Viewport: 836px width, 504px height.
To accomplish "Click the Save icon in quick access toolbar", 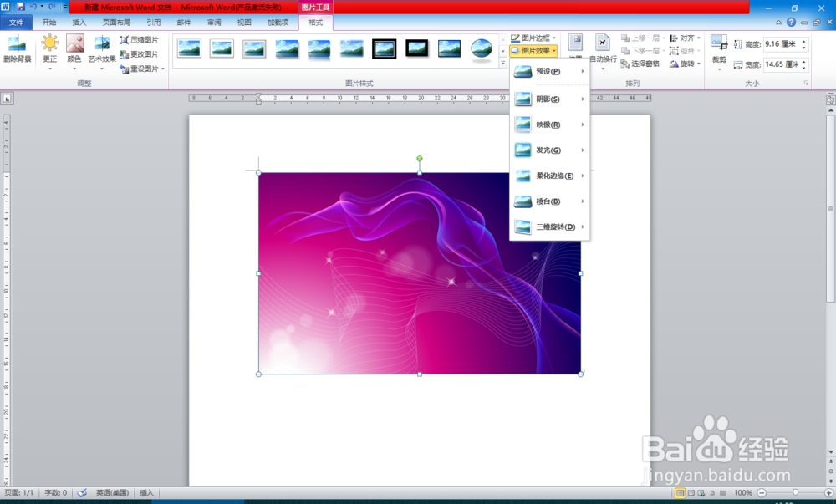I will coord(21,7).
